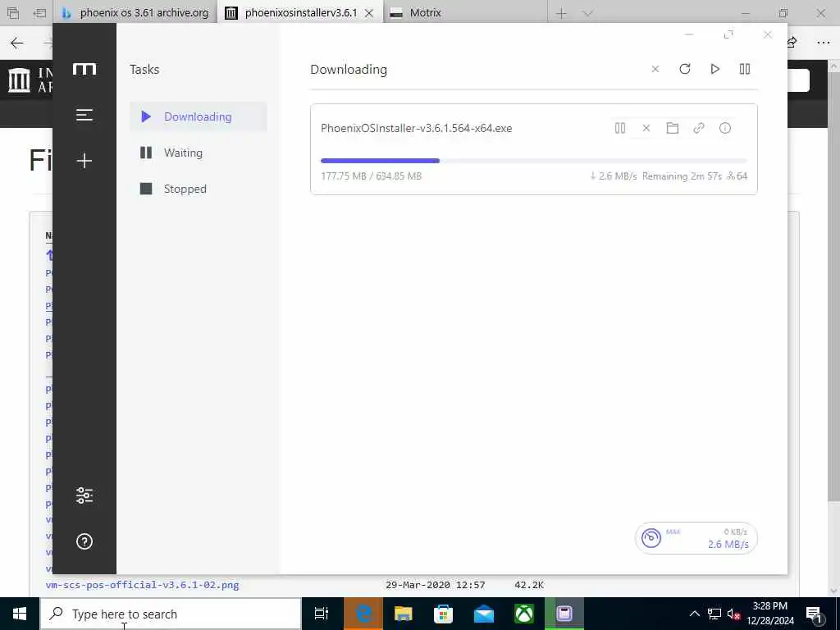Expand the browser tab list chevron

pos(587,13)
